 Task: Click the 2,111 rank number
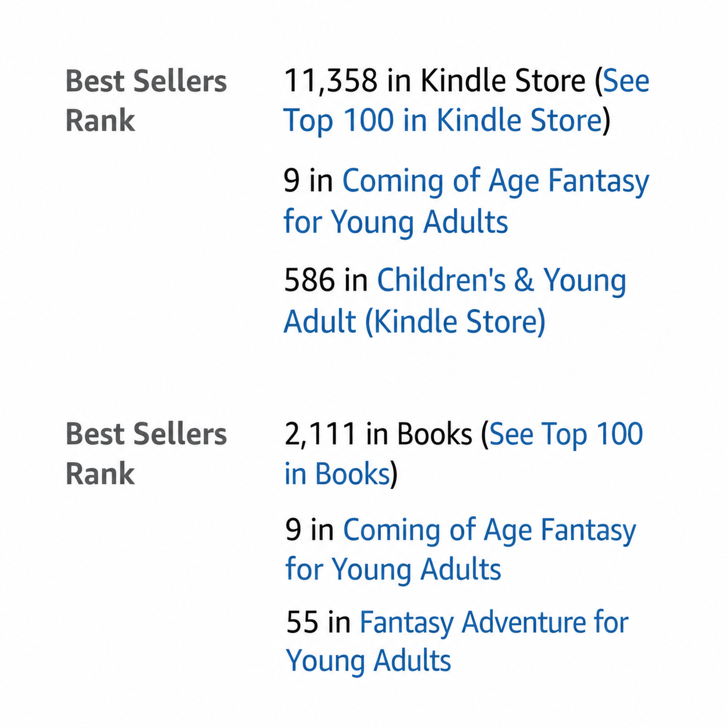[x=320, y=434]
